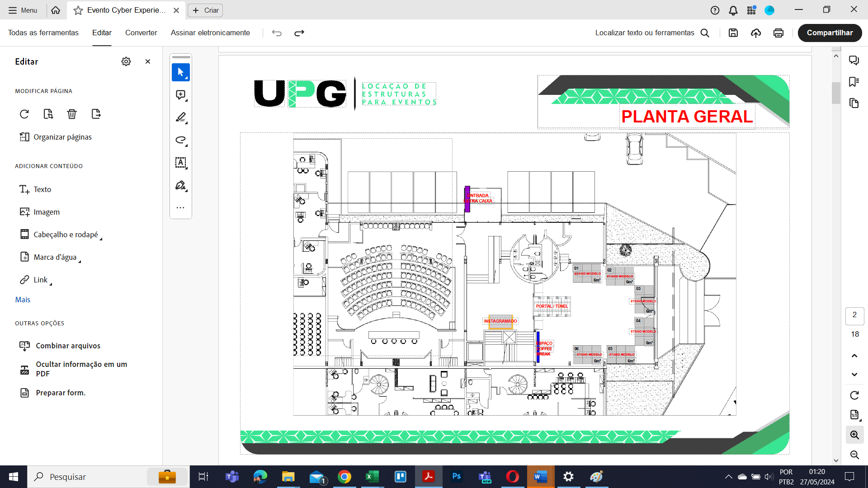Open Edit panel settings gear
Image resolution: width=868 pixels, height=488 pixels.
pyautogui.click(x=126, y=61)
